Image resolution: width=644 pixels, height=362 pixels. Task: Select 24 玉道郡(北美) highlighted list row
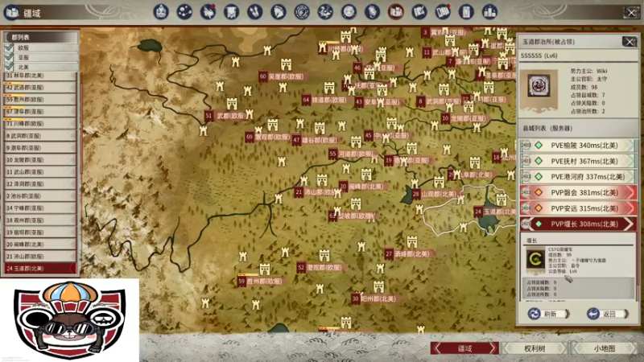39,269
